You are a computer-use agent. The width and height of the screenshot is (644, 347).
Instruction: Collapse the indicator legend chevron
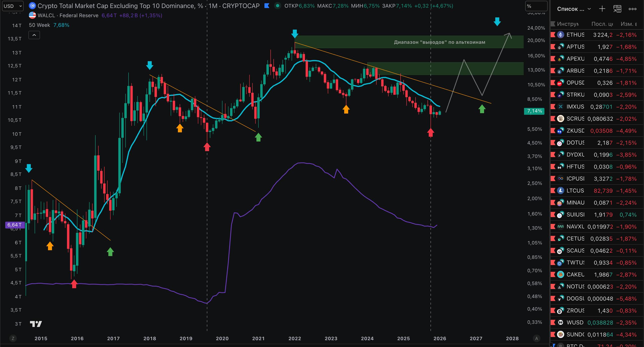34,35
